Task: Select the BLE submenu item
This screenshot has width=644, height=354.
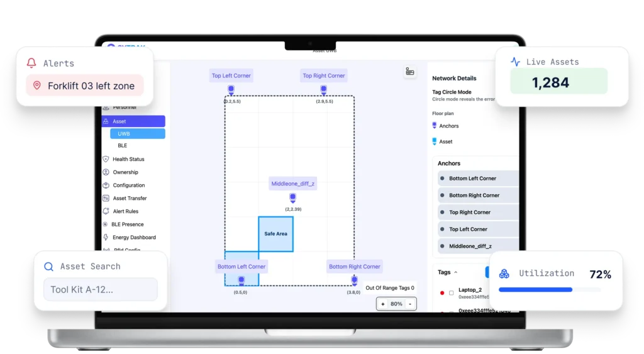Action: pyautogui.click(x=123, y=145)
